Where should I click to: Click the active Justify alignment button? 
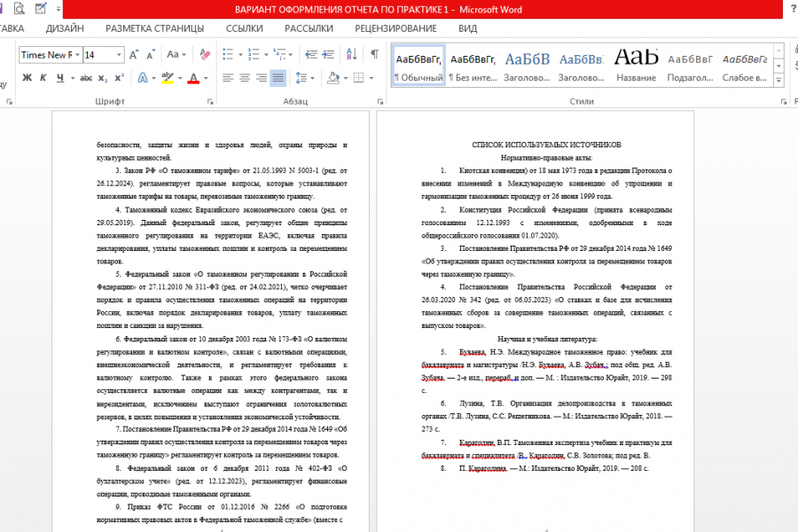pos(278,78)
